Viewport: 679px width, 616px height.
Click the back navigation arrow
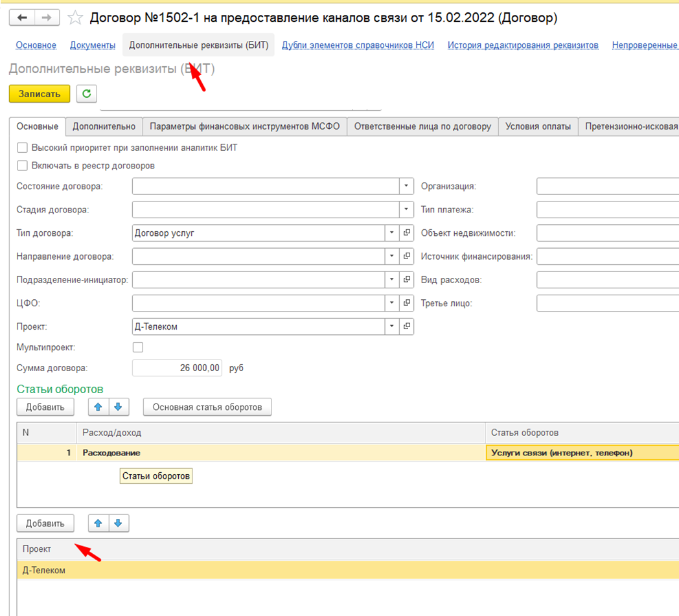[x=22, y=18]
